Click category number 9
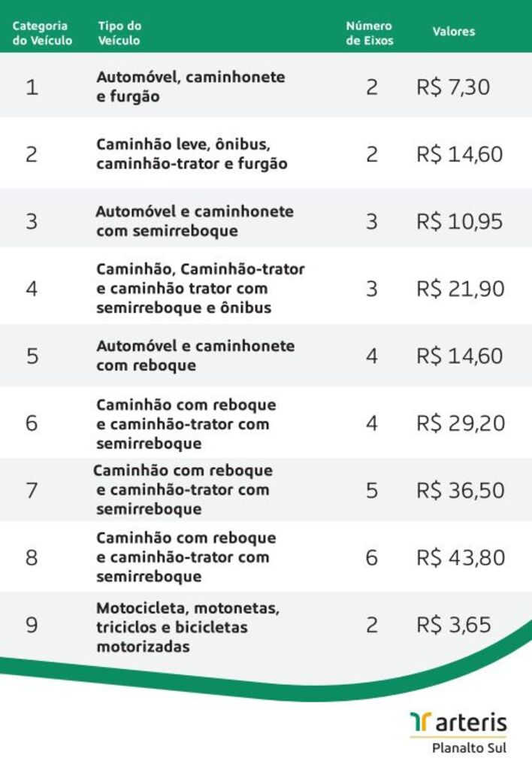This screenshot has width=532, height=770. click(x=32, y=625)
